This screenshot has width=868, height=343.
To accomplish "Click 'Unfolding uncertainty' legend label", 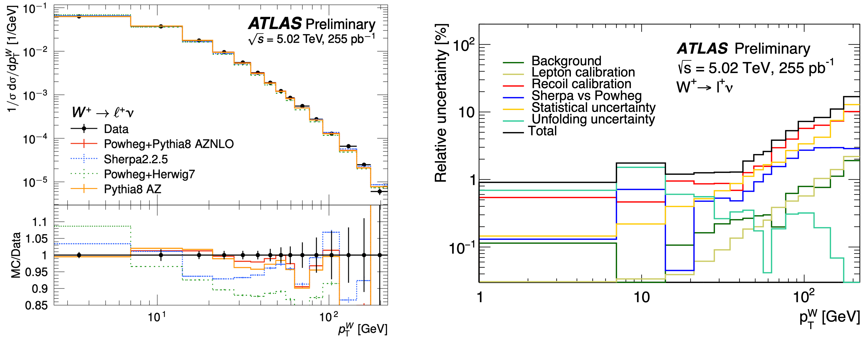I will [593, 119].
